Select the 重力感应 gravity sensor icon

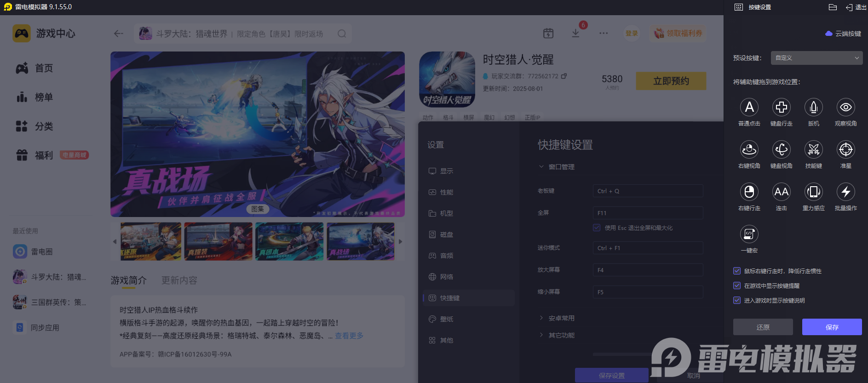813,192
